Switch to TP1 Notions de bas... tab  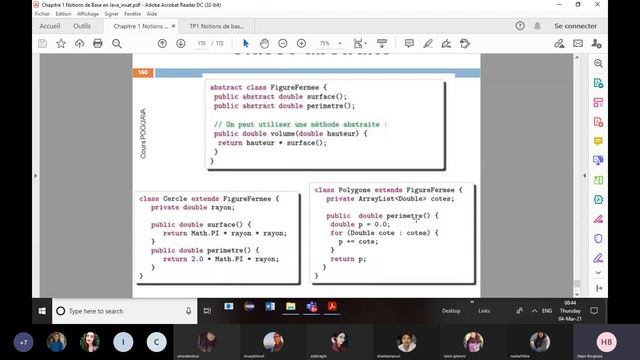216,26
